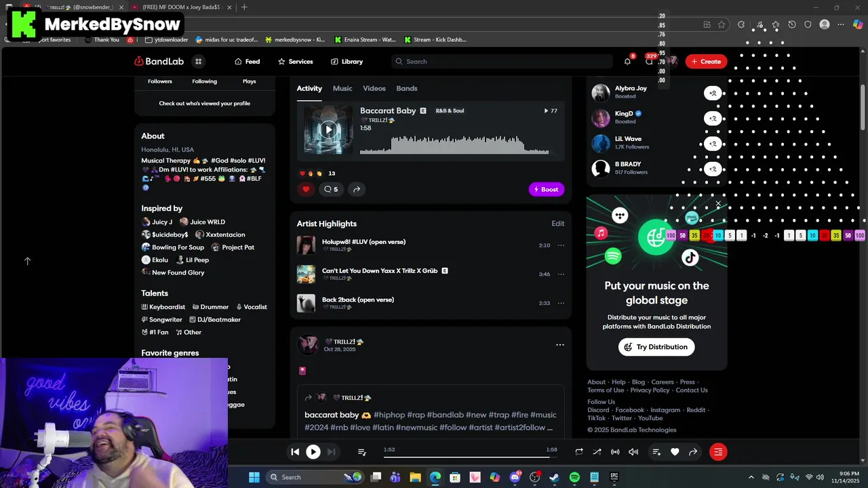Seek in the player progress bar
Image resolution: width=868 pixels, height=488 pixels.
coord(471,457)
